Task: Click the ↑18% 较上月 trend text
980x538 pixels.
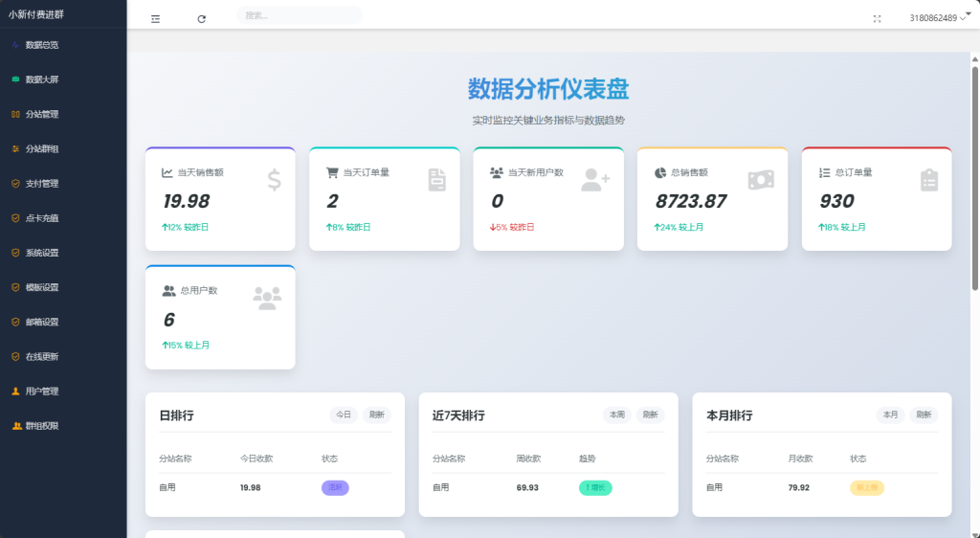Action: [x=842, y=228]
